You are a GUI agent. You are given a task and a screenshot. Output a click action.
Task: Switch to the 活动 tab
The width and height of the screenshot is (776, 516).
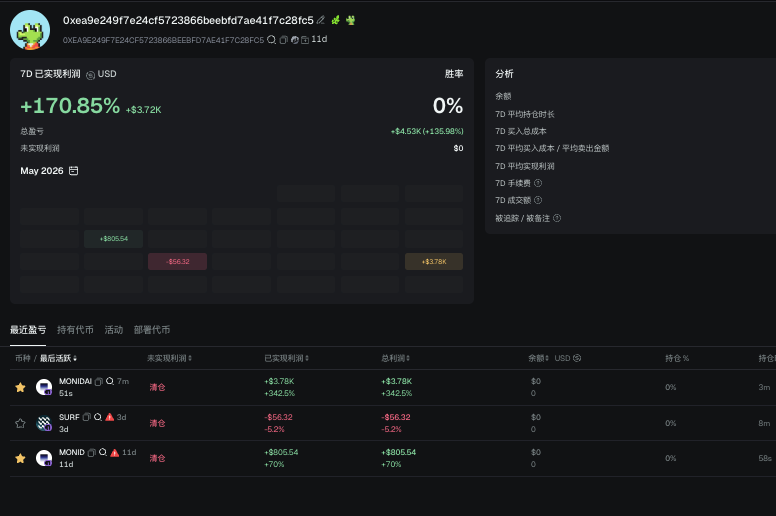[114, 329]
